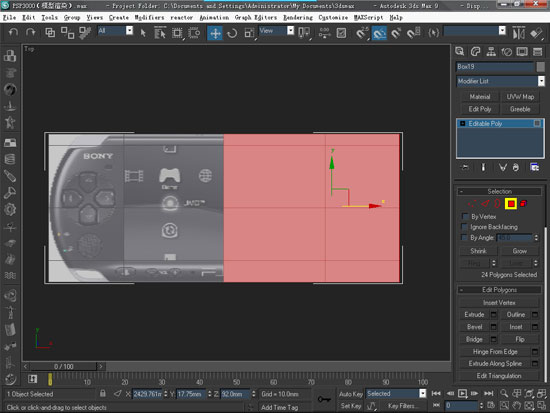Screen dimensions: 550x413
Task: Select the Select Object arrow tool
Action: (143, 33)
